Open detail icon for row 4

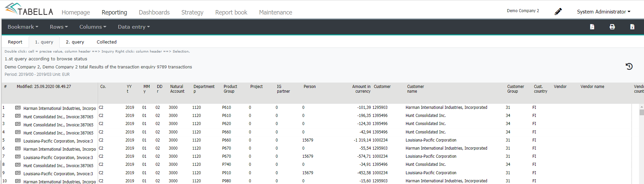[x=18, y=132]
